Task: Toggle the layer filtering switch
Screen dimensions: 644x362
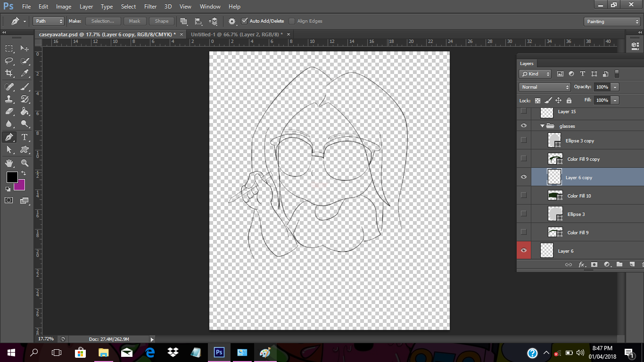Action: coord(617,74)
